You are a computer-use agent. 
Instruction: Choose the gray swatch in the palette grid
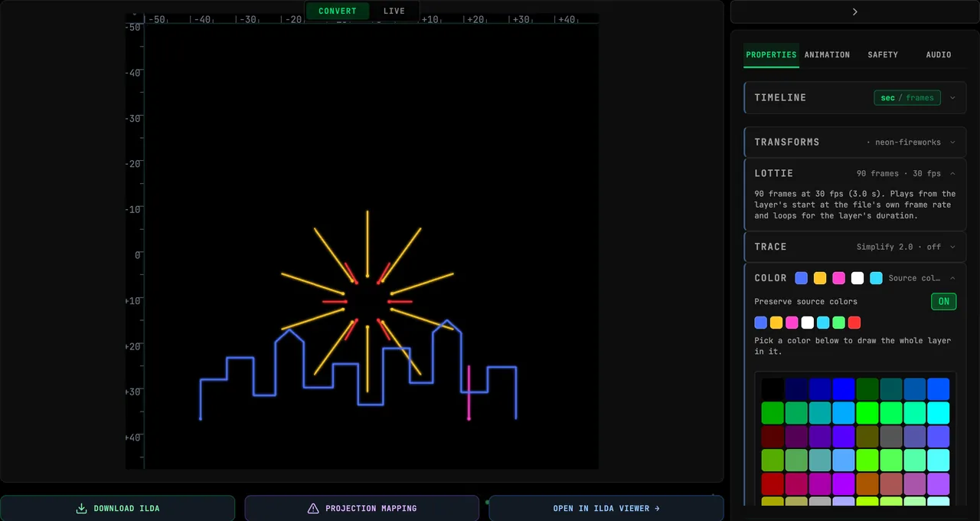point(891,437)
